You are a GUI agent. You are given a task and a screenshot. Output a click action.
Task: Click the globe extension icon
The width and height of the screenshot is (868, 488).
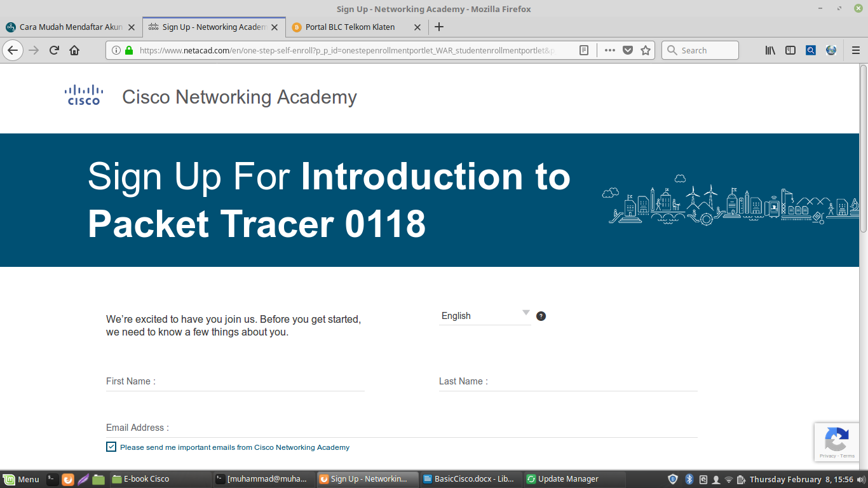(831, 50)
